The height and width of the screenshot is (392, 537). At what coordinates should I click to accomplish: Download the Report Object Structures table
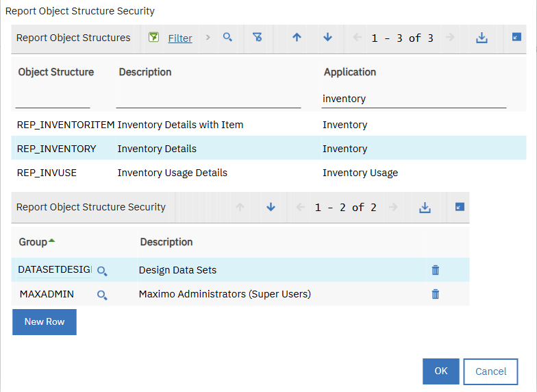point(482,38)
